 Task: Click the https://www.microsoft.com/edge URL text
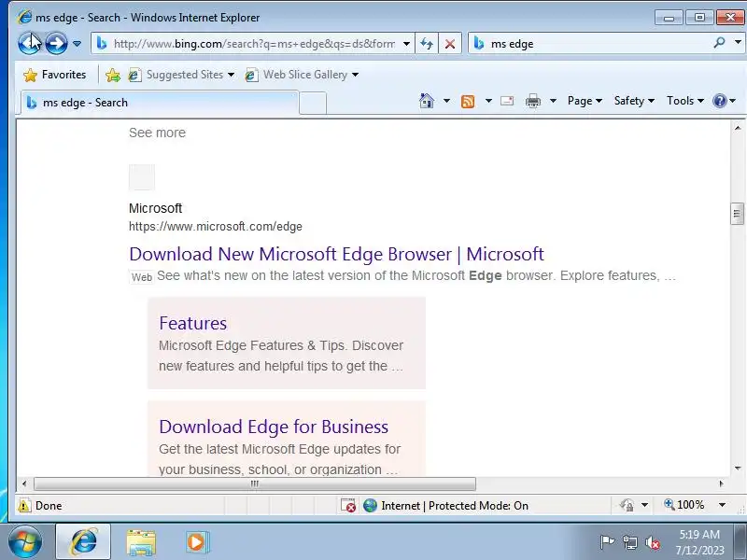coord(216,227)
